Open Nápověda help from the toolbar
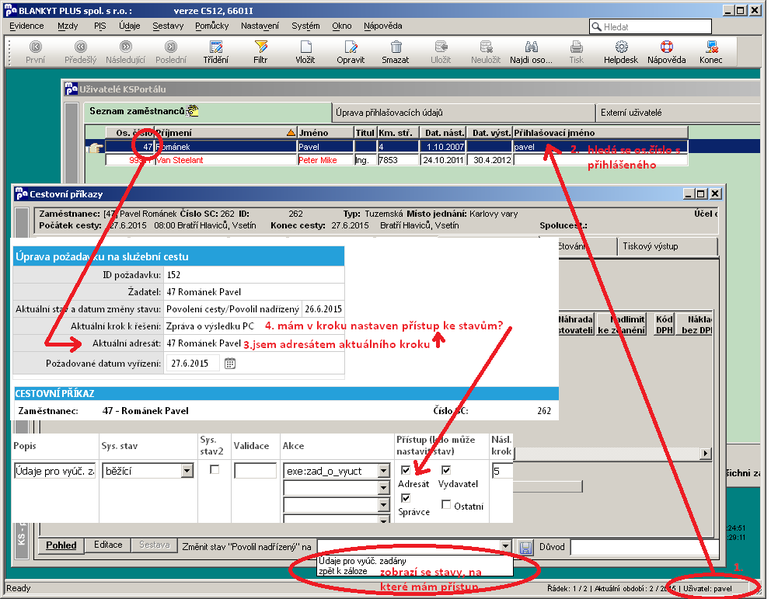The width and height of the screenshot is (778, 599). (x=666, y=52)
